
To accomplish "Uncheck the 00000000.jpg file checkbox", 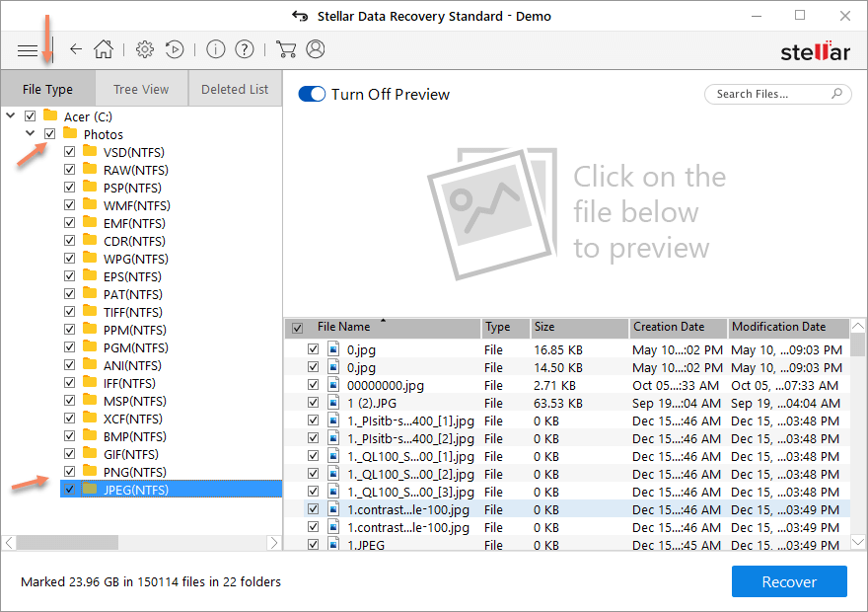I will pos(314,384).
